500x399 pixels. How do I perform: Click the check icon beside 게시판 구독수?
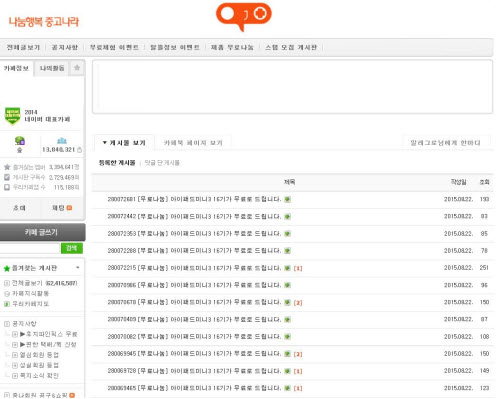7,177
